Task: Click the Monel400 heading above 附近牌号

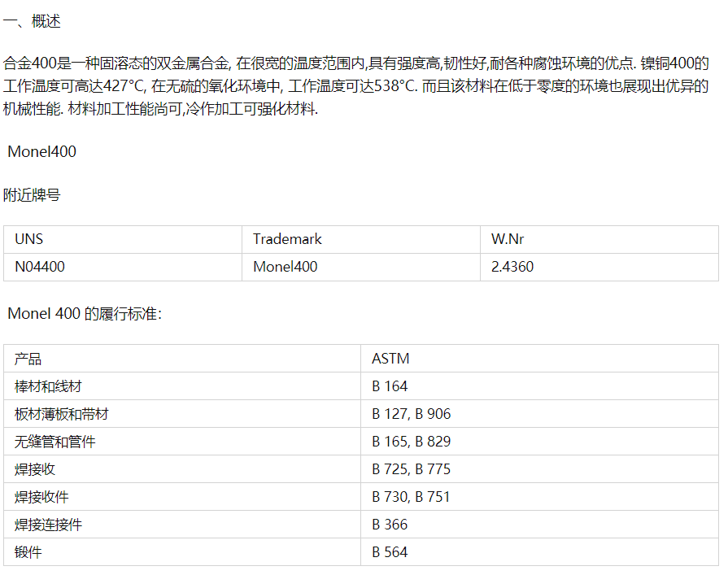Action: pyautogui.click(x=41, y=151)
